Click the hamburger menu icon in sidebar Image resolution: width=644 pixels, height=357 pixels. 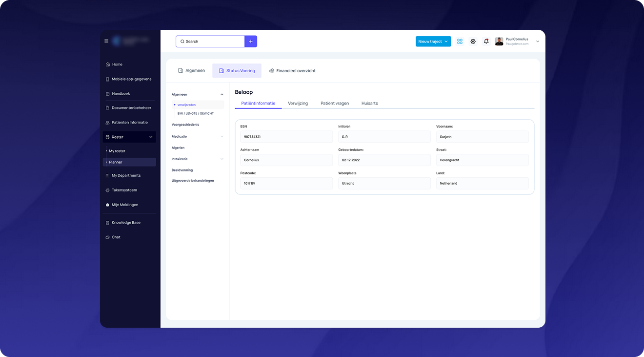106,41
